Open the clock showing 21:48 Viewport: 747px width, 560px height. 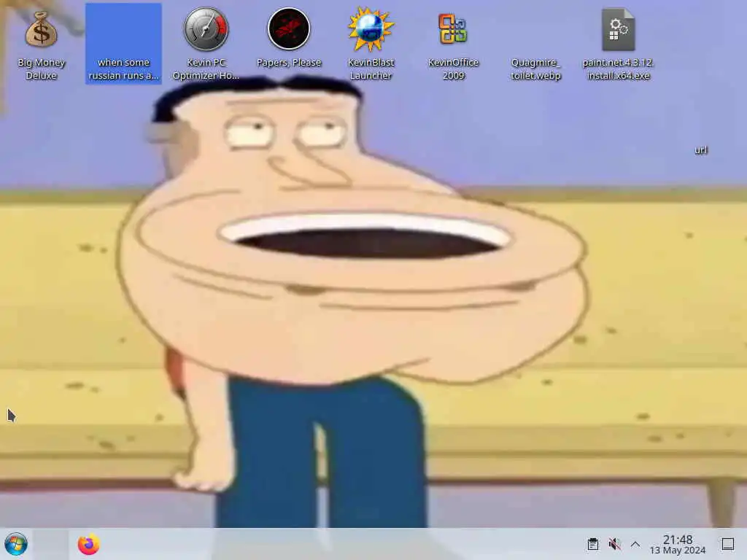[x=678, y=544]
